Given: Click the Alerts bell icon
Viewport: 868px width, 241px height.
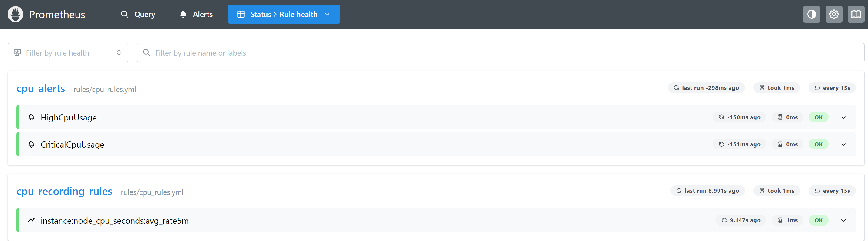Looking at the screenshot, I should tap(183, 14).
